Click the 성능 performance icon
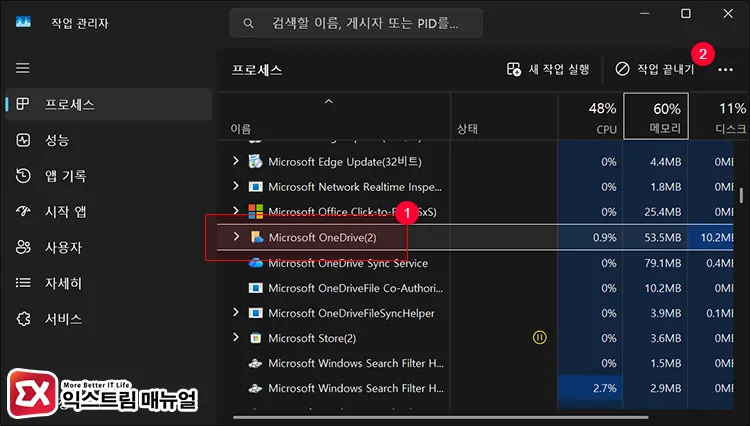The height and width of the screenshot is (426, 750). pos(23,140)
